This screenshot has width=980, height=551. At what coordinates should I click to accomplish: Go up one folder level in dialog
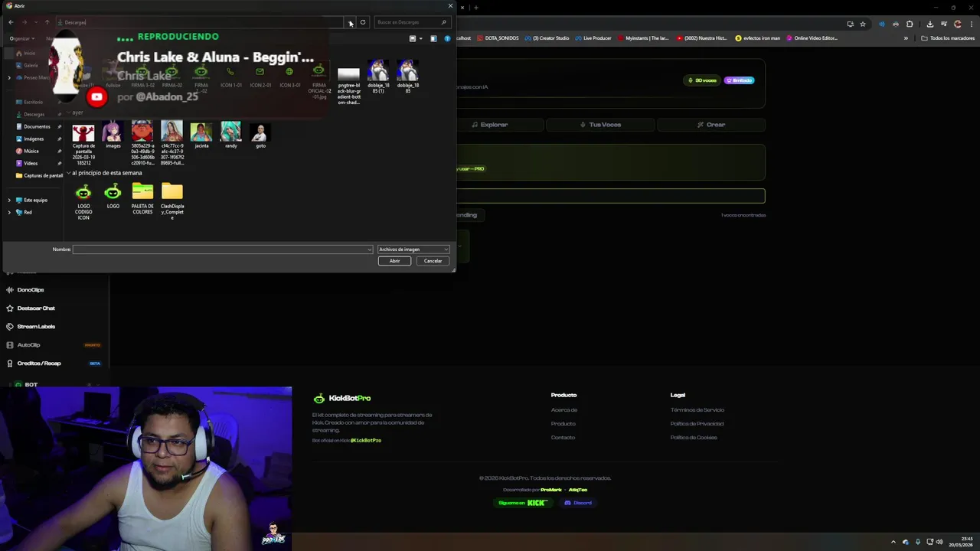(47, 22)
